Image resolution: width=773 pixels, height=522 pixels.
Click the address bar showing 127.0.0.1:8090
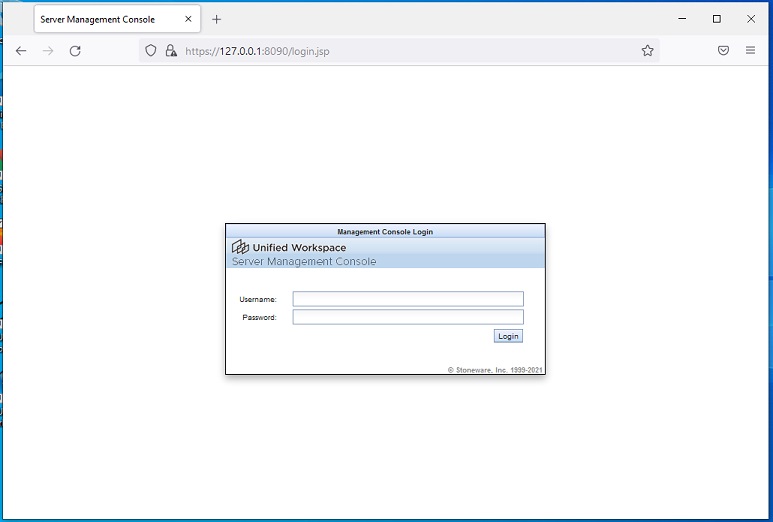[400, 51]
